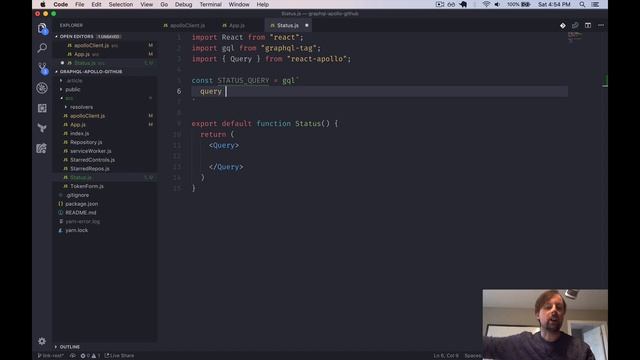Click the minimap at the editor's right edge
Viewport: 640px width, 360px height.
pyautogui.click(x=575, y=38)
